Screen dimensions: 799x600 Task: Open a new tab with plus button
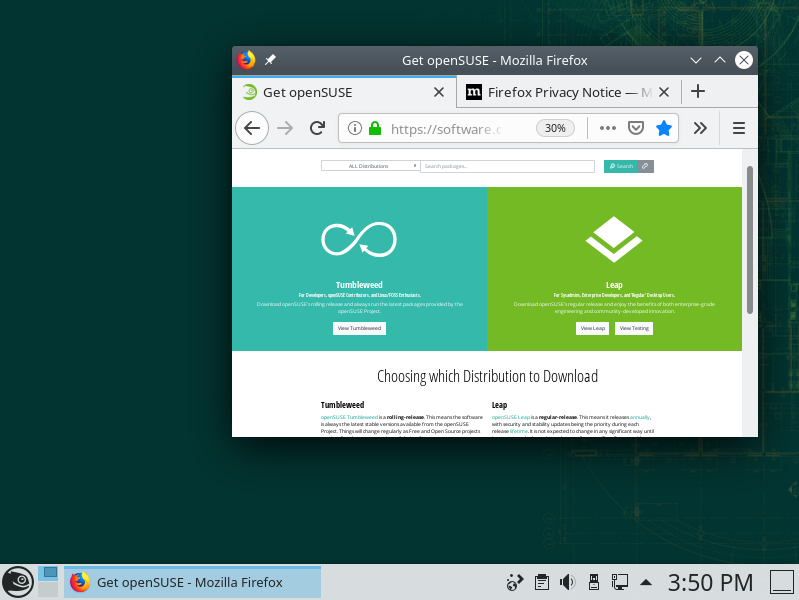[x=698, y=92]
